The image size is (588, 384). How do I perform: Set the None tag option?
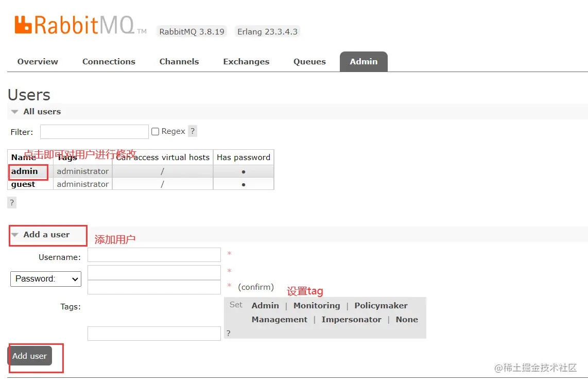pos(407,320)
